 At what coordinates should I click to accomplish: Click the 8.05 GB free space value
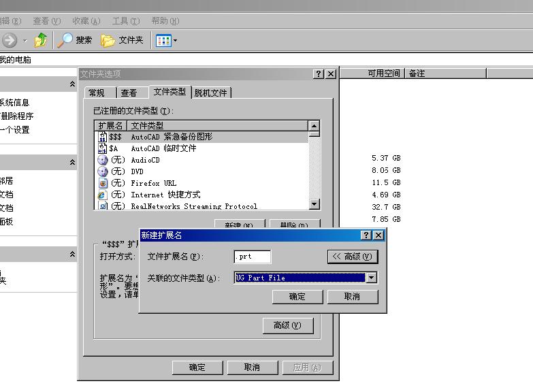(386, 170)
